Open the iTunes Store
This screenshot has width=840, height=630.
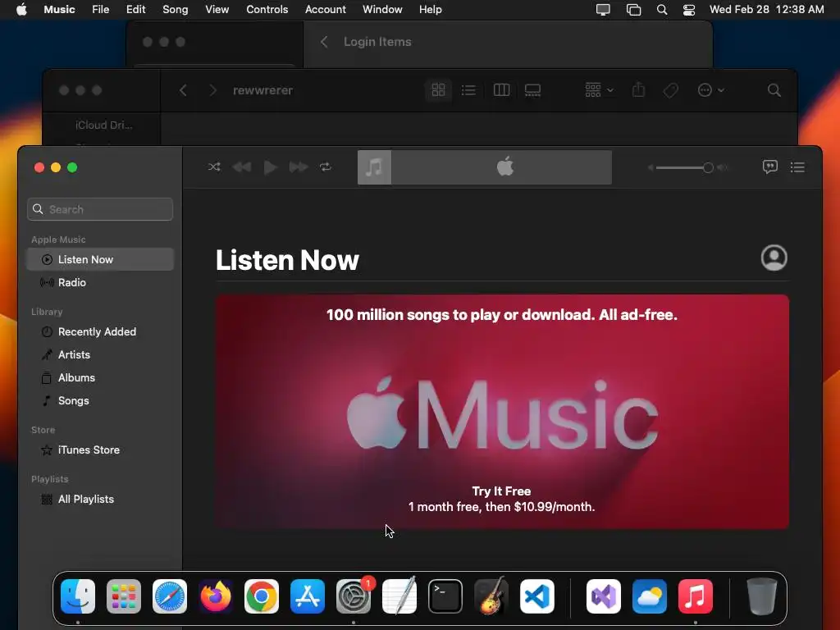coord(100,450)
